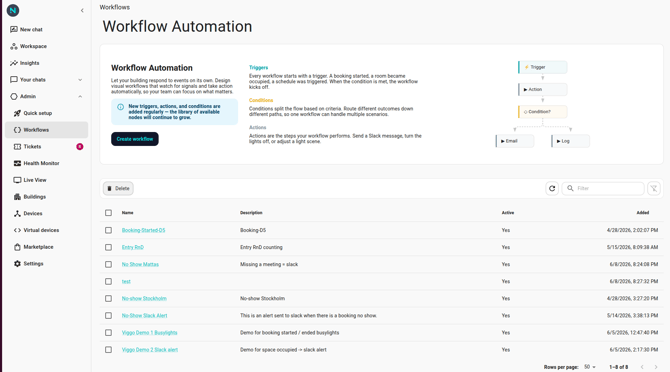Collapse the Admin section chevron
This screenshot has width=670, height=372.
point(80,97)
